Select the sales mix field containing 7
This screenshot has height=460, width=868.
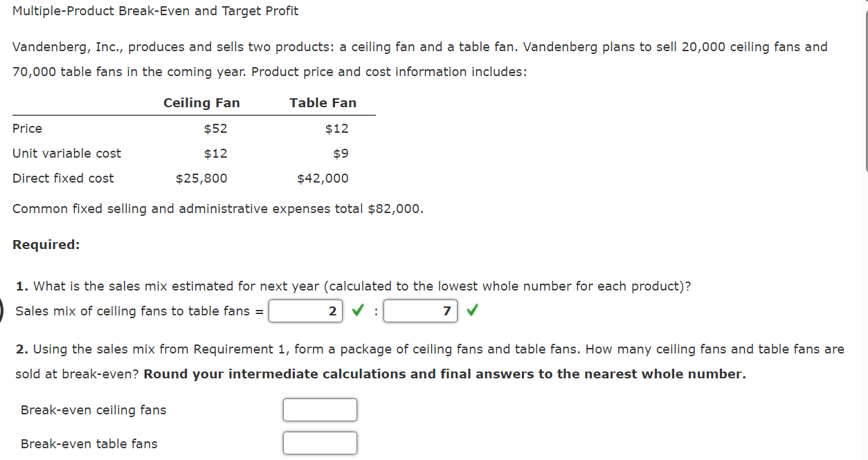point(420,311)
